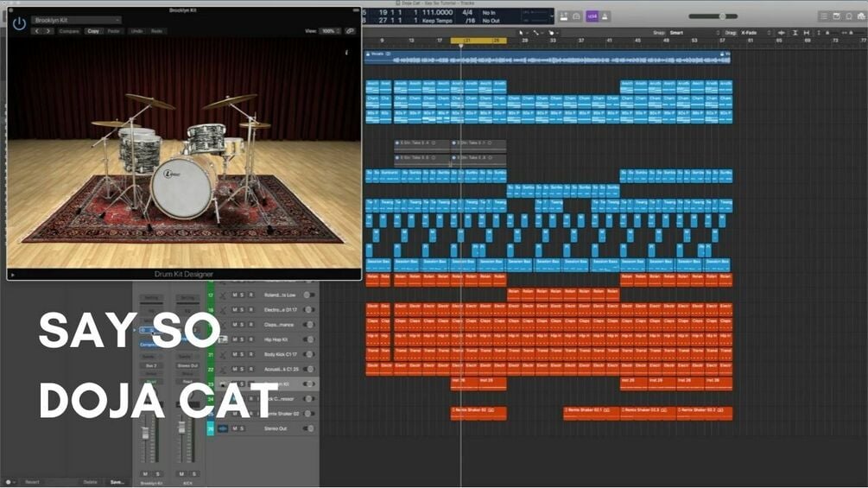The image size is (868, 488).
Task: Click the vertical auto zoom icon
Action: coord(795,33)
